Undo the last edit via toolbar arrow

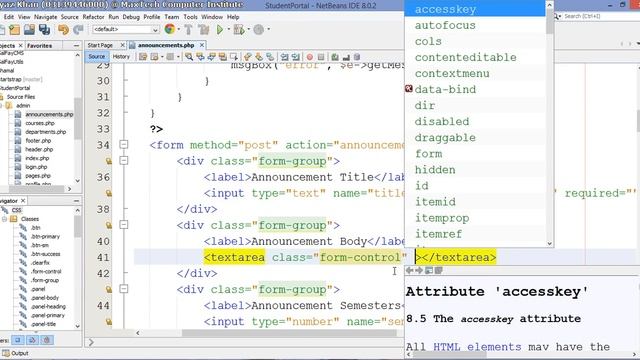coord(63,29)
